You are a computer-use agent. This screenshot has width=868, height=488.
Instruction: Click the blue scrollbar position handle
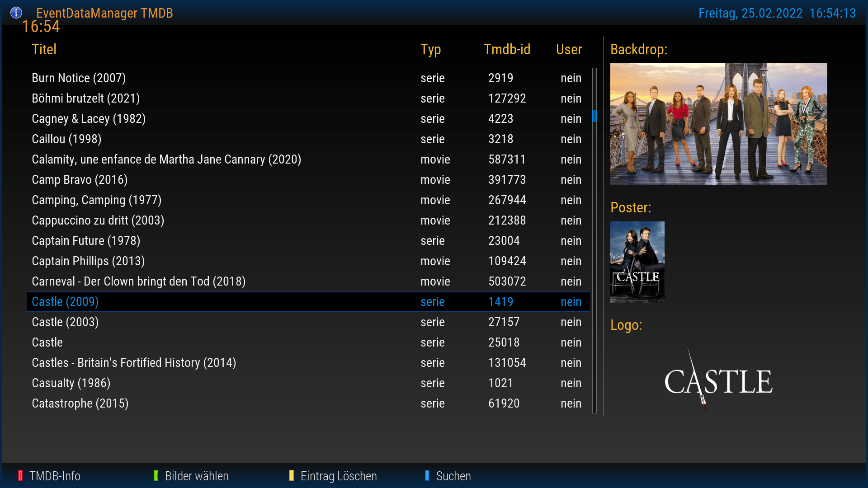click(x=594, y=116)
